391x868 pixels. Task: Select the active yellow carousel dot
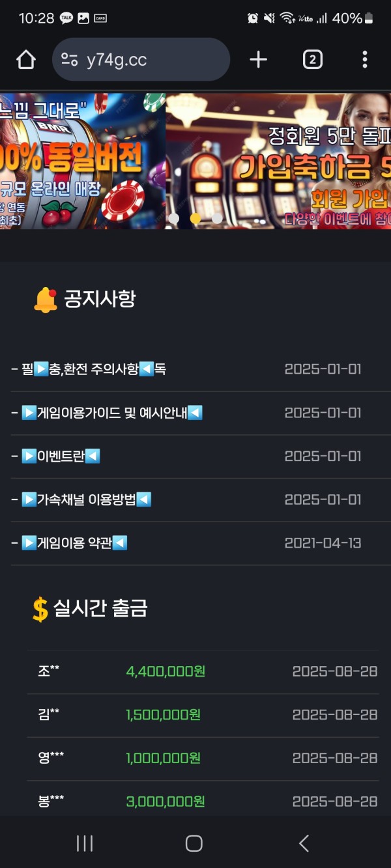(x=195, y=219)
